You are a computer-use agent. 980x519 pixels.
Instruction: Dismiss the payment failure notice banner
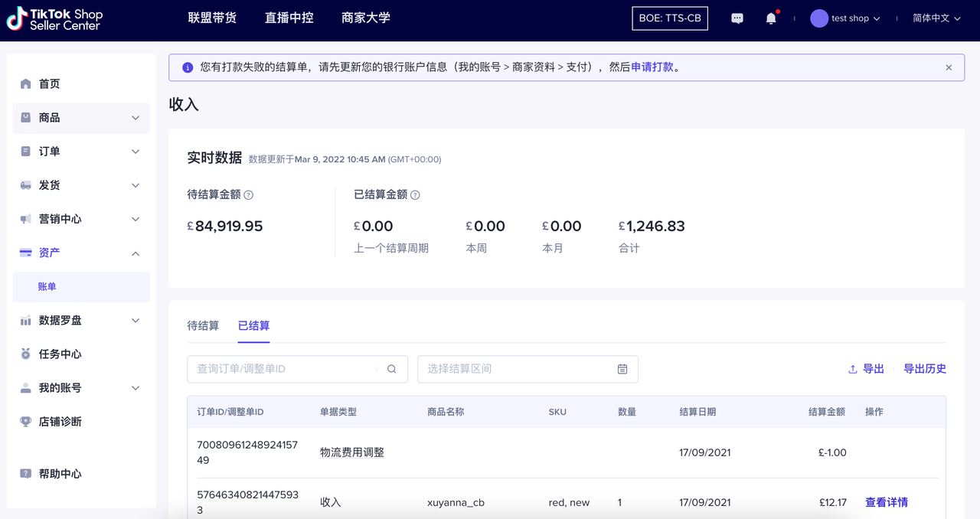point(949,67)
